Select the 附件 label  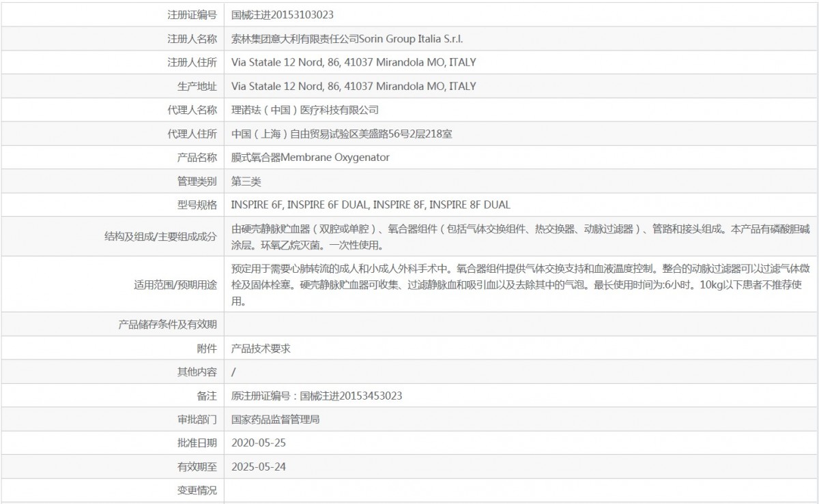(x=207, y=348)
